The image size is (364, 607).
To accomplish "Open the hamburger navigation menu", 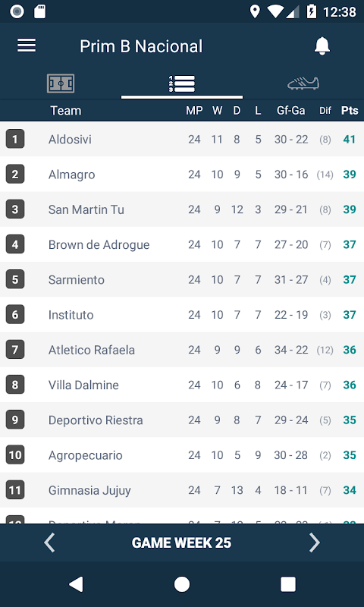I will coord(27,46).
